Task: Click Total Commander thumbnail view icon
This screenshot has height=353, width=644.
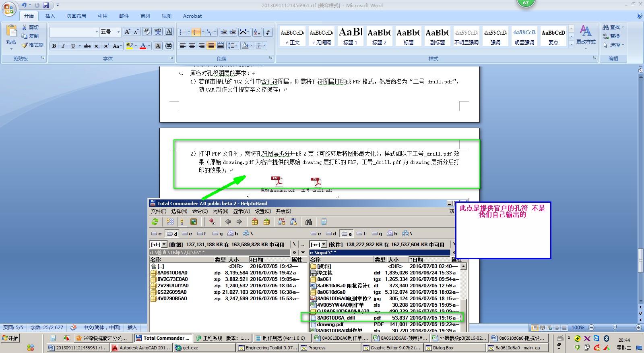Action: click(x=194, y=222)
